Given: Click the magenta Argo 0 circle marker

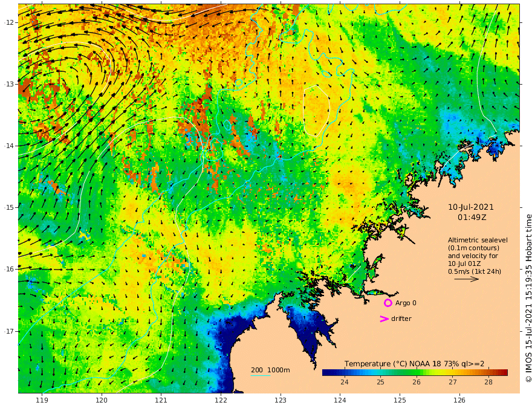Looking at the screenshot, I should pyautogui.click(x=388, y=303).
